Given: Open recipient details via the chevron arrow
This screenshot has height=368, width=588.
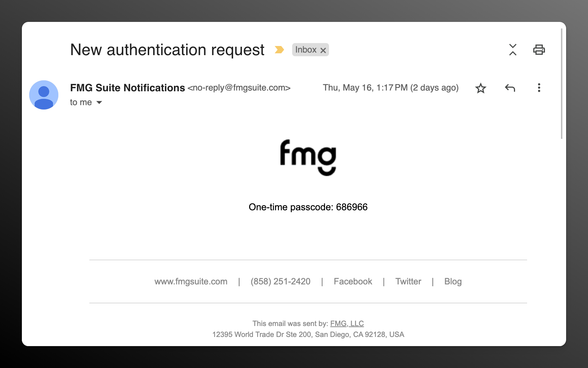Looking at the screenshot, I should (99, 103).
